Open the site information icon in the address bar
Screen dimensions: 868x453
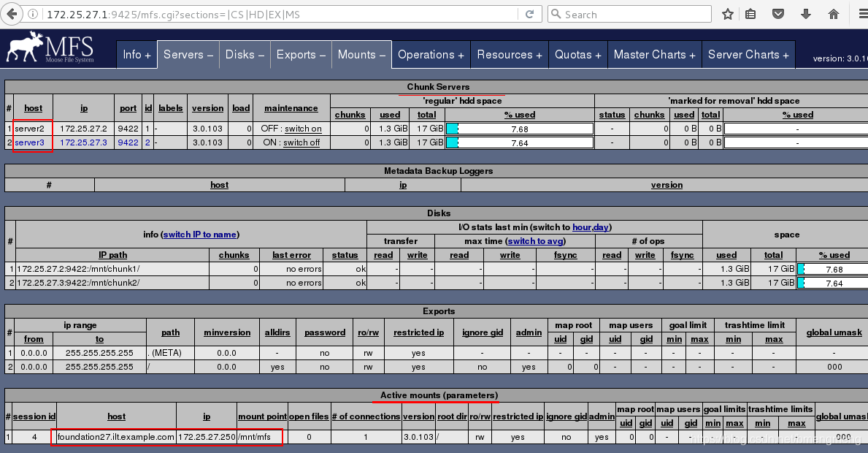(x=33, y=15)
